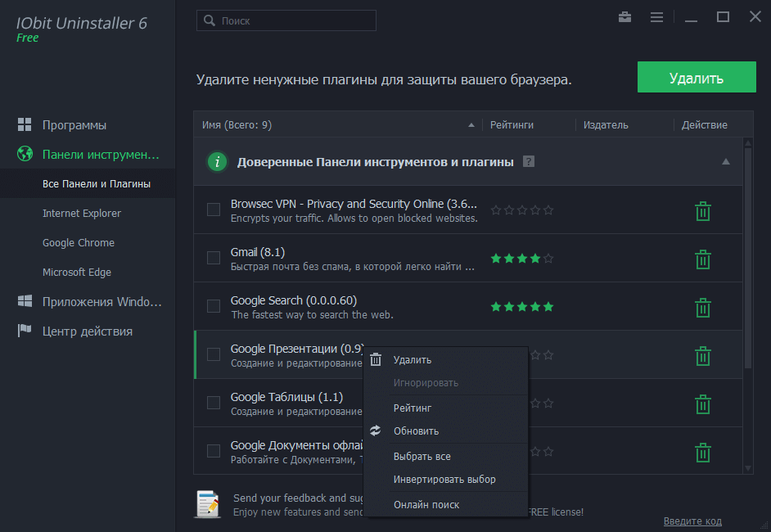Image resolution: width=771 pixels, height=532 pixels.
Task: Open the hamburger options menu
Action: (x=656, y=17)
